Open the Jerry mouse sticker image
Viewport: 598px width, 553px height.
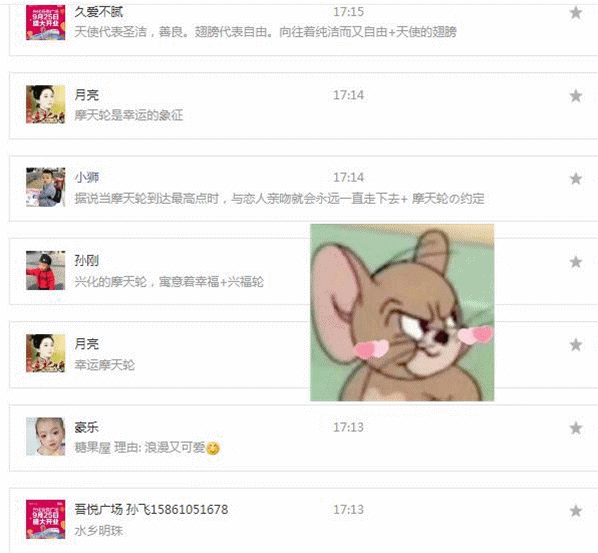402,312
